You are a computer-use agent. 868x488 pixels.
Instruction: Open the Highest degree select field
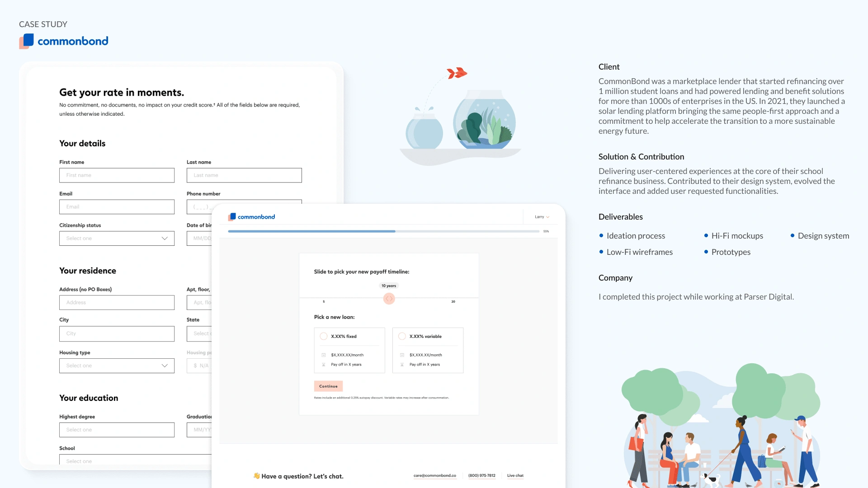tap(117, 430)
